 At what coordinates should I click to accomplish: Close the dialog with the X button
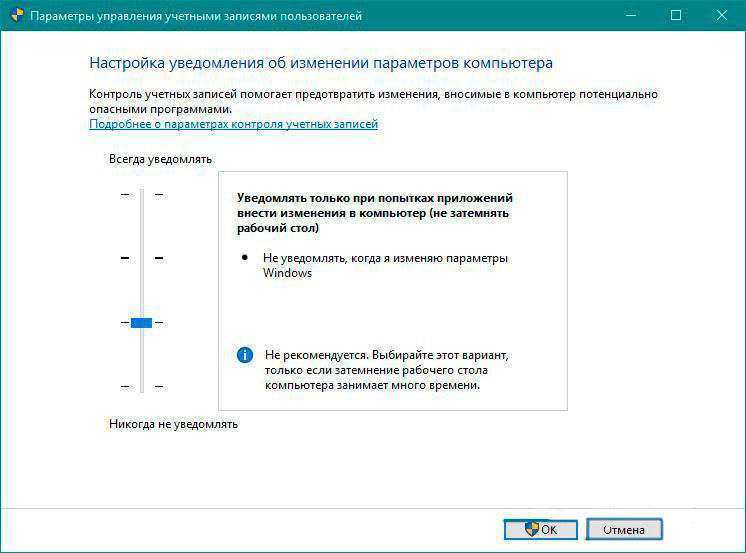722,16
